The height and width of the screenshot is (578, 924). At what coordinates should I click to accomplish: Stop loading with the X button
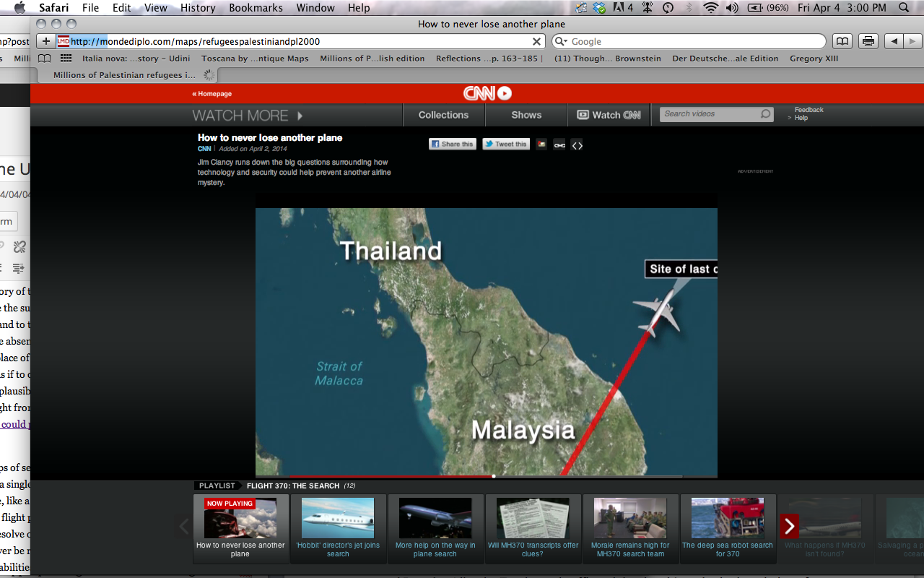coord(536,41)
